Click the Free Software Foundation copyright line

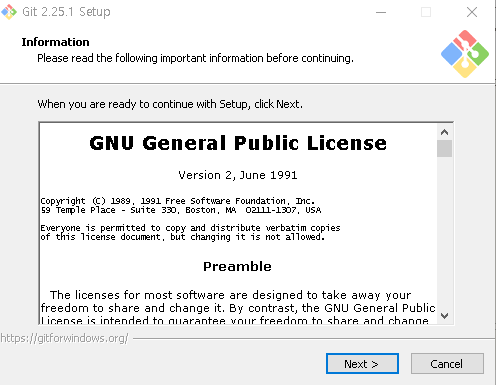click(178, 201)
